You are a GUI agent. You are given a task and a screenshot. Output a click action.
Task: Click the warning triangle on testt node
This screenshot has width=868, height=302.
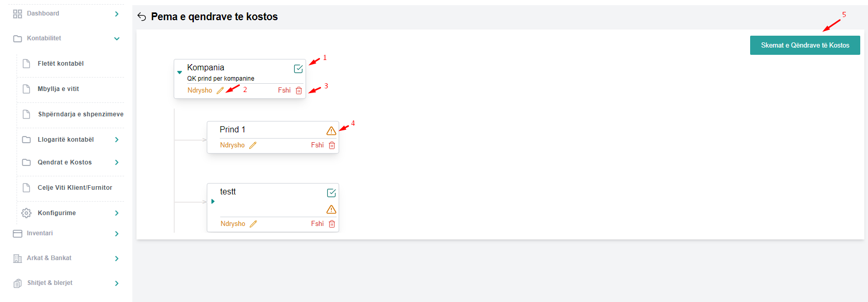click(x=331, y=209)
